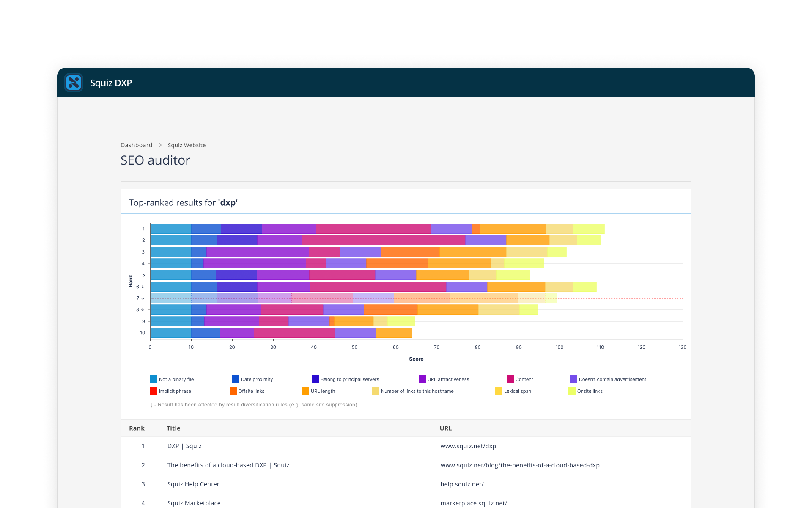Toggle the Offsite links legend entry
The height and width of the screenshot is (508, 812).
click(x=247, y=391)
